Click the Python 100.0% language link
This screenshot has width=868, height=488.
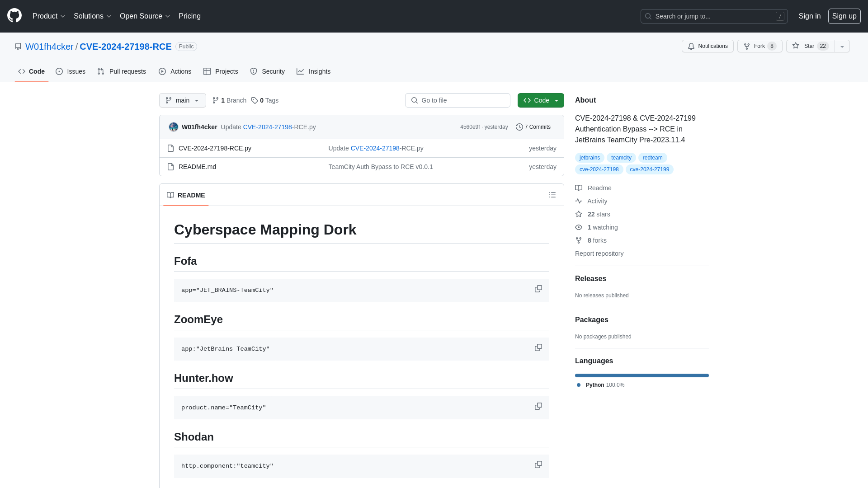[x=601, y=385]
